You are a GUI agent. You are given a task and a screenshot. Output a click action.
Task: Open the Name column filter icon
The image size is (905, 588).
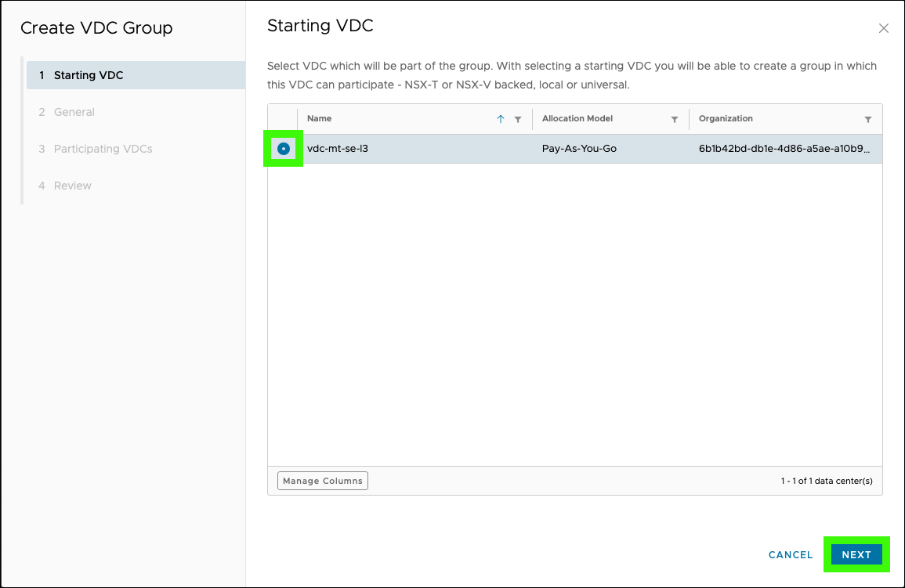pos(518,119)
